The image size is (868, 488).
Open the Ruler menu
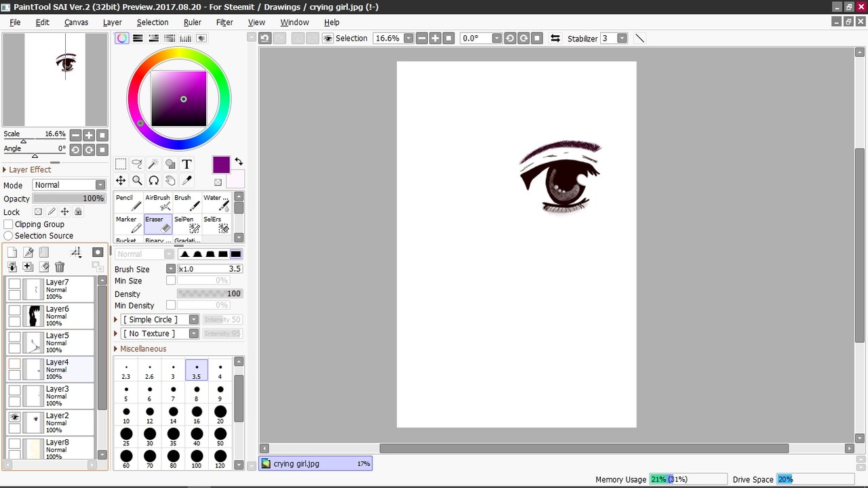coord(193,22)
